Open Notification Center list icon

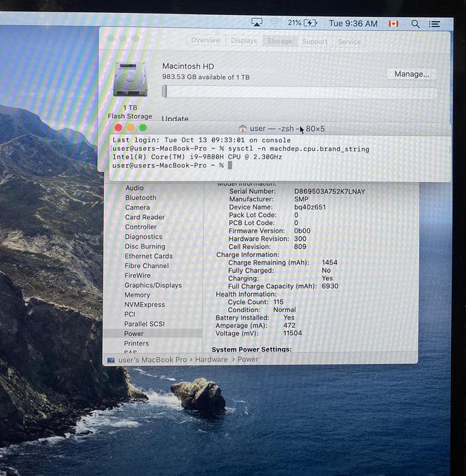(434, 24)
